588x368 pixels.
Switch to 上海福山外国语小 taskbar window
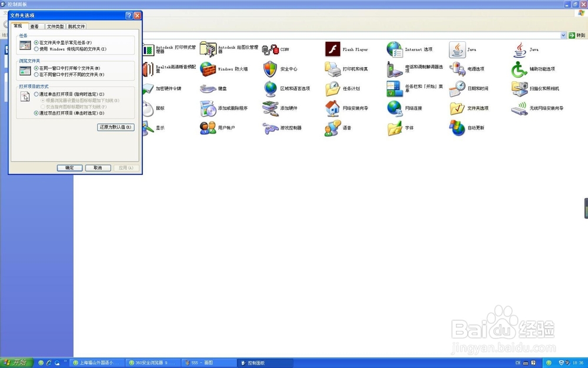[98, 363]
